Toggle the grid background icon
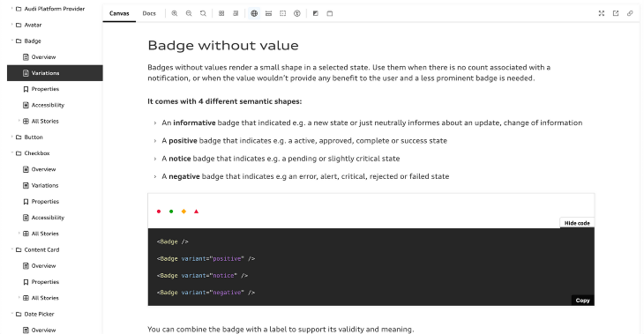 pos(221,13)
